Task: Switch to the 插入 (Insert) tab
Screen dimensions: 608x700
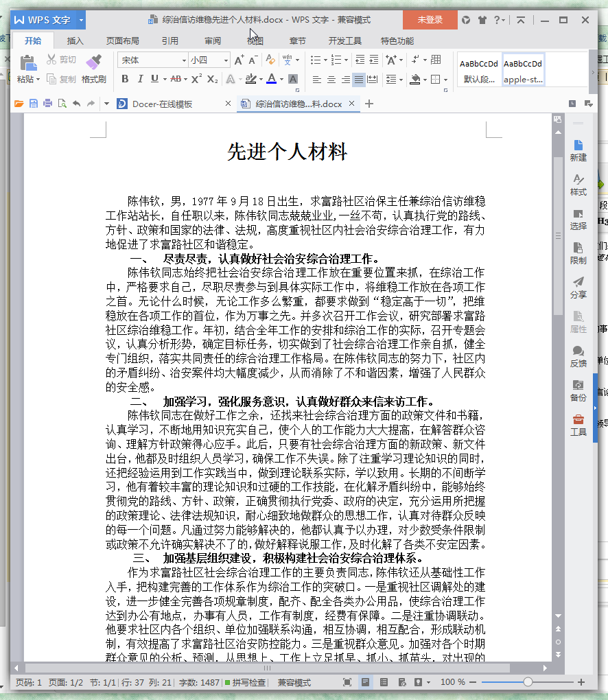Action: coord(75,40)
